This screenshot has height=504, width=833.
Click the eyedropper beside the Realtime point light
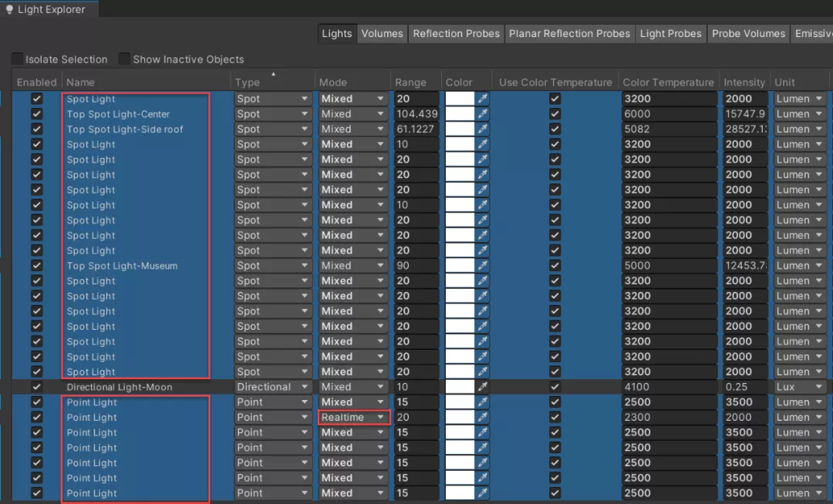[x=482, y=417]
